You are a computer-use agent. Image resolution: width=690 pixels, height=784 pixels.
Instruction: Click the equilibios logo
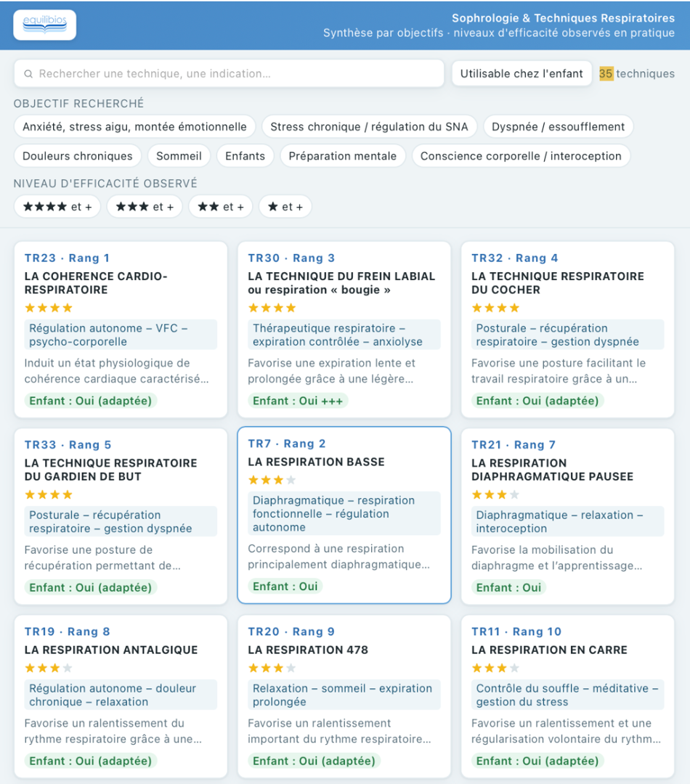point(44,25)
